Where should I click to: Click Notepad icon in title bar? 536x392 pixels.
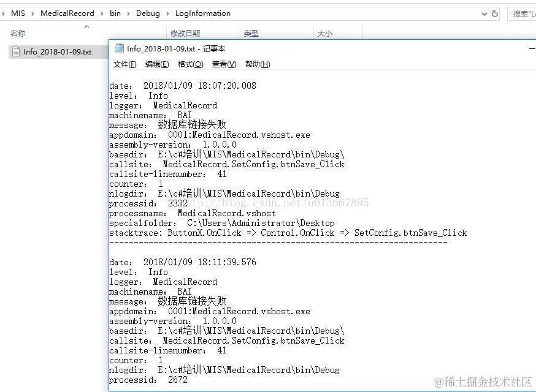[119, 48]
